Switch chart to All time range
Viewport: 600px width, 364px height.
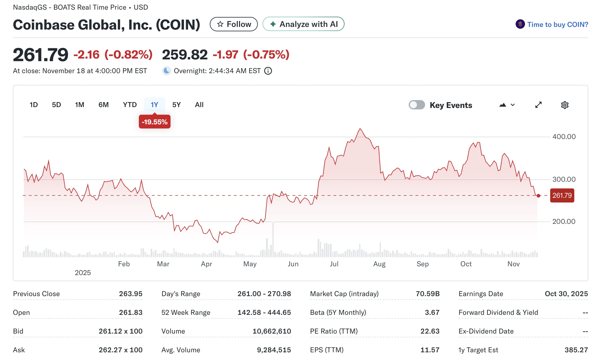199,104
